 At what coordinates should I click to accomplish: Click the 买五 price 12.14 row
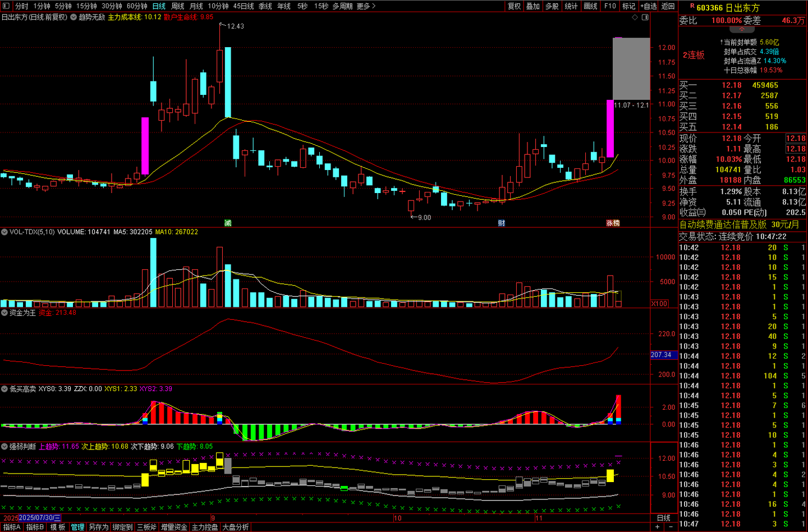coord(743,127)
